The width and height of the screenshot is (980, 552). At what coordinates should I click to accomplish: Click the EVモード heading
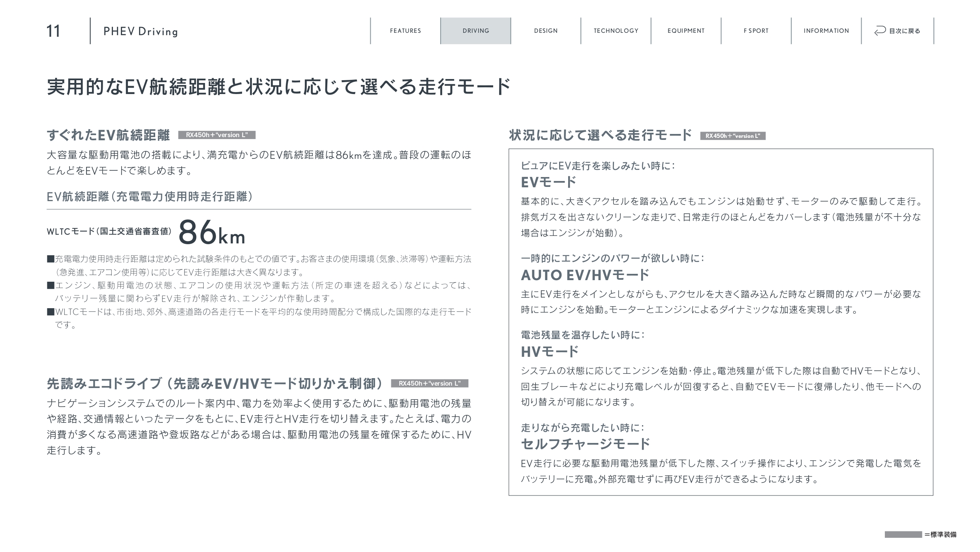click(x=548, y=182)
